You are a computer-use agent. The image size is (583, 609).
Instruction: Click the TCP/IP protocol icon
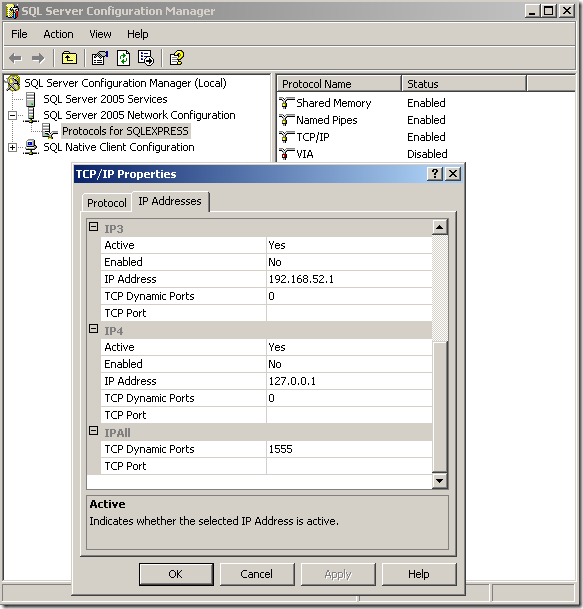(286, 137)
